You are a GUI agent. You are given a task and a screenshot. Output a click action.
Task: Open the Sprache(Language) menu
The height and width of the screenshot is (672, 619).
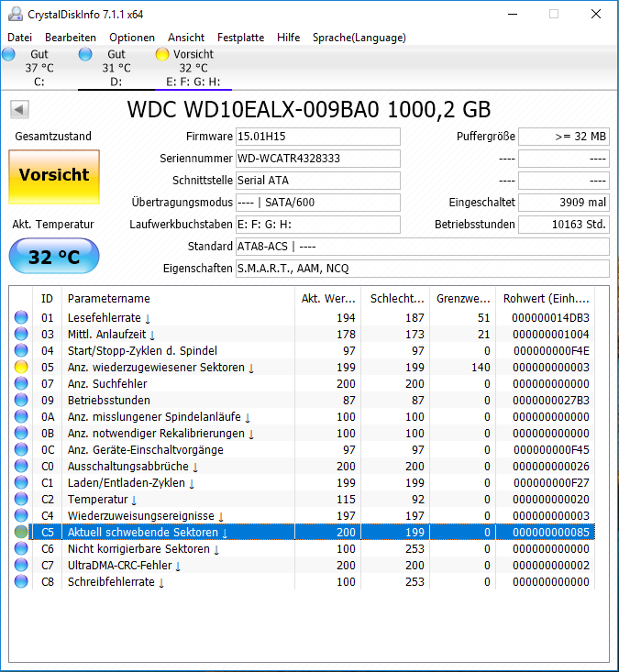pos(359,38)
